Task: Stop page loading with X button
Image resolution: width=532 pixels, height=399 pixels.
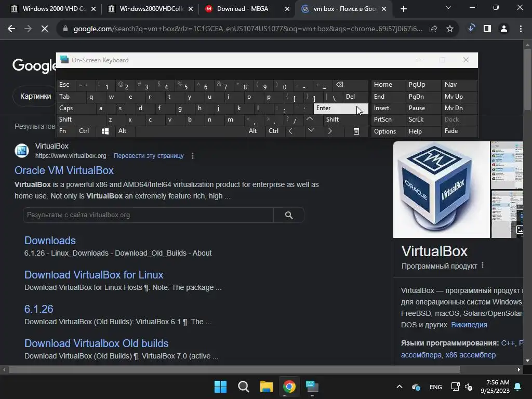Action: [45, 29]
